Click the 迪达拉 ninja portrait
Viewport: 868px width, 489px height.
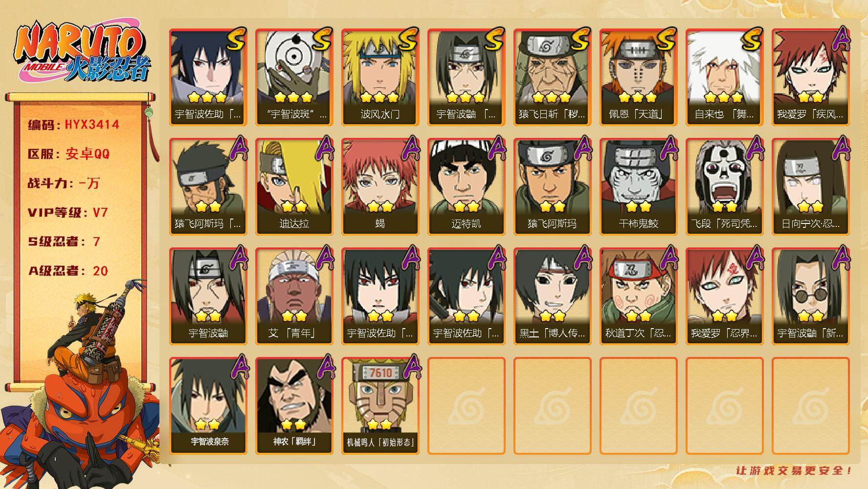pyautogui.click(x=294, y=187)
